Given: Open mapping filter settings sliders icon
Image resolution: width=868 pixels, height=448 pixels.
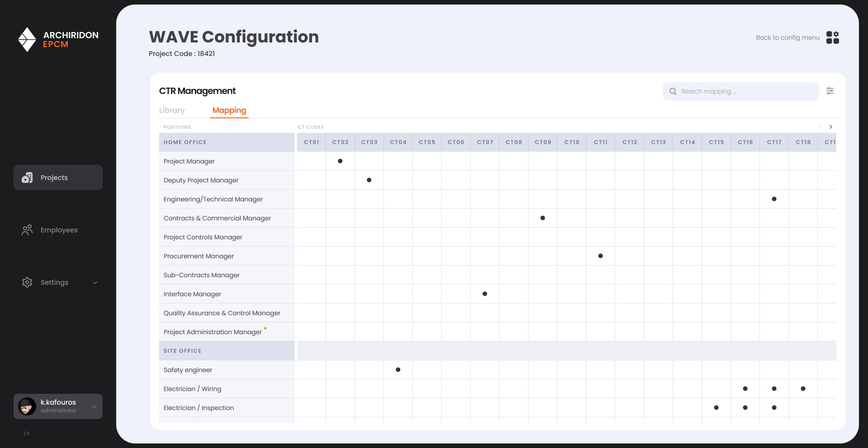Looking at the screenshot, I should [x=830, y=91].
